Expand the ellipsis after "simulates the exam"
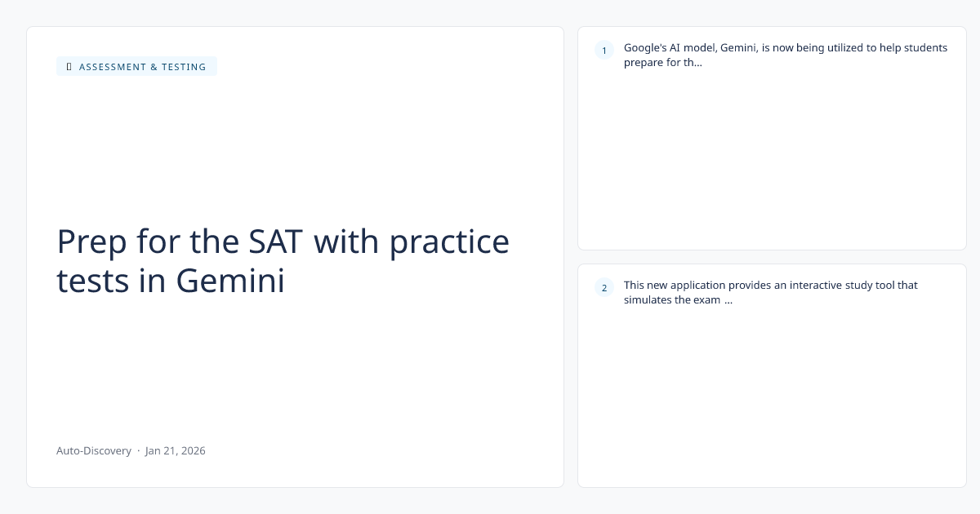Image resolution: width=980 pixels, height=514 pixels. click(728, 300)
